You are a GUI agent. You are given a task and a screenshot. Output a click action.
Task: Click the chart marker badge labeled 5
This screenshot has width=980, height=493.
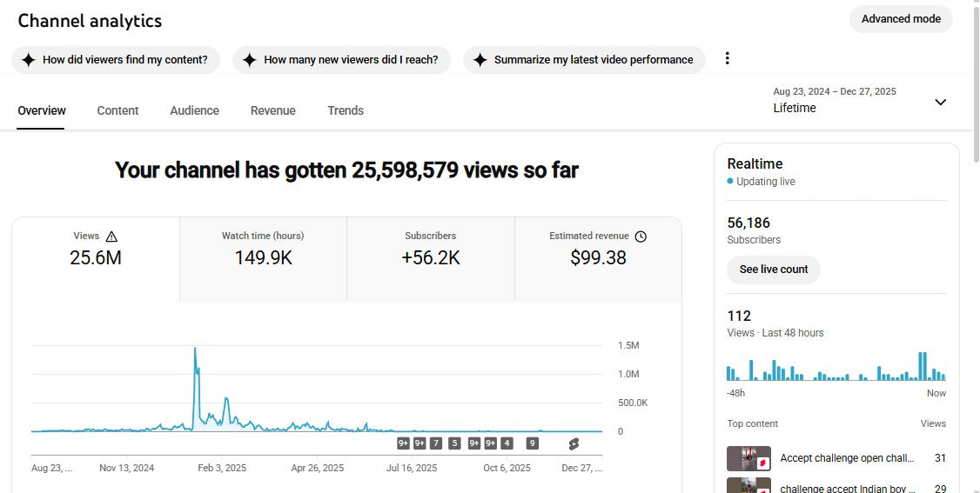[x=454, y=443]
